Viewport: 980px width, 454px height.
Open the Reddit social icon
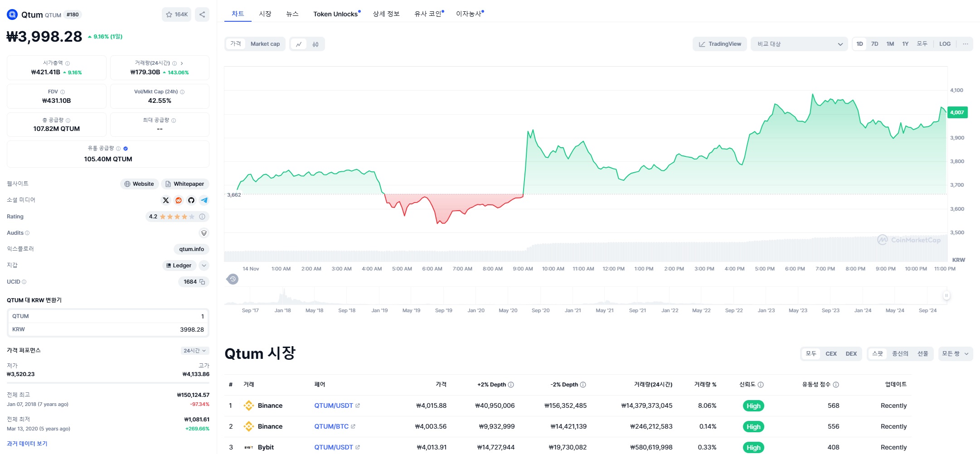[179, 200]
